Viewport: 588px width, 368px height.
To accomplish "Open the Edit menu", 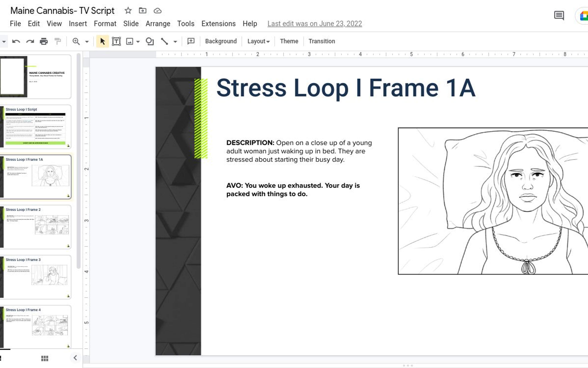I will pos(34,24).
